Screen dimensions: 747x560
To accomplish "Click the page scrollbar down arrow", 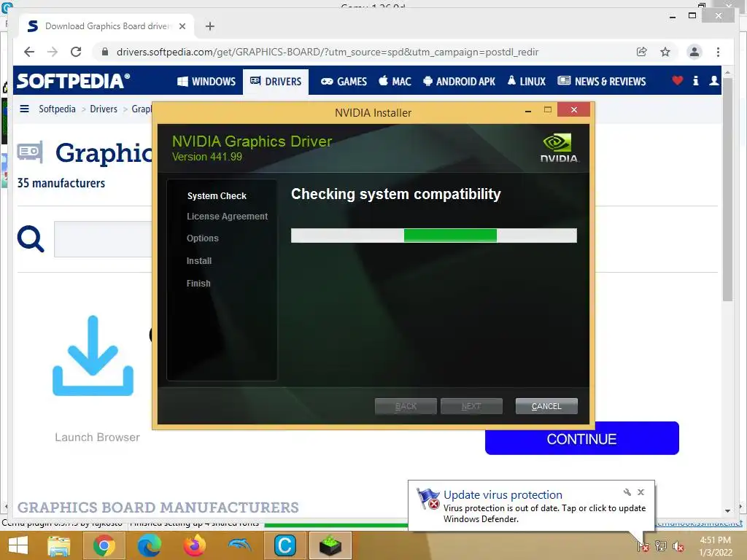I will pyautogui.click(x=727, y=510).
